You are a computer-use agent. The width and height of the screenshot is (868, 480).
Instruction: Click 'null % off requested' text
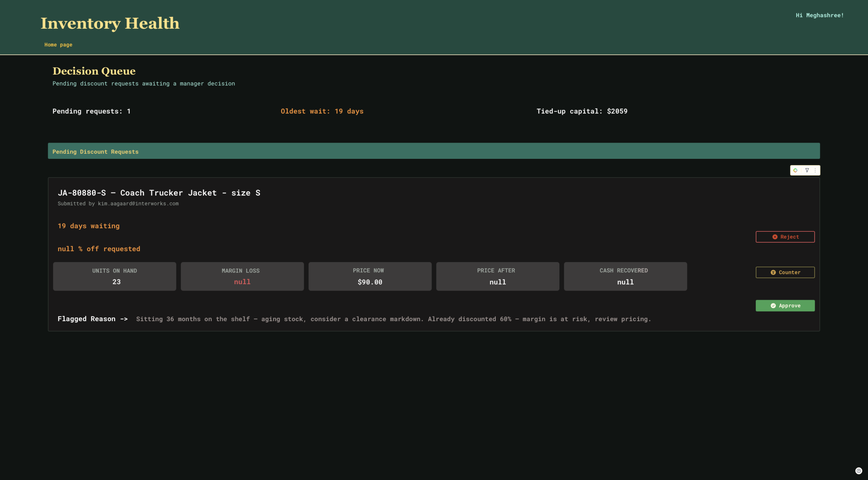click(99, 249)
